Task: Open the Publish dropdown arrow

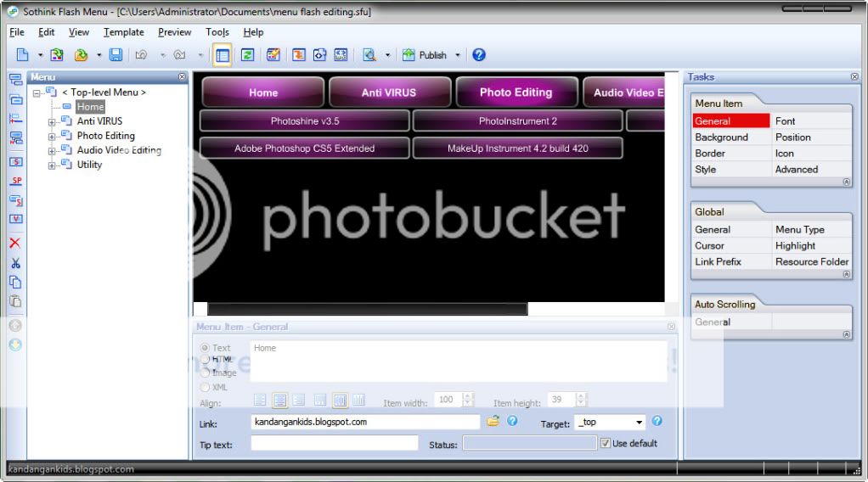Action: tap(457, 55)
